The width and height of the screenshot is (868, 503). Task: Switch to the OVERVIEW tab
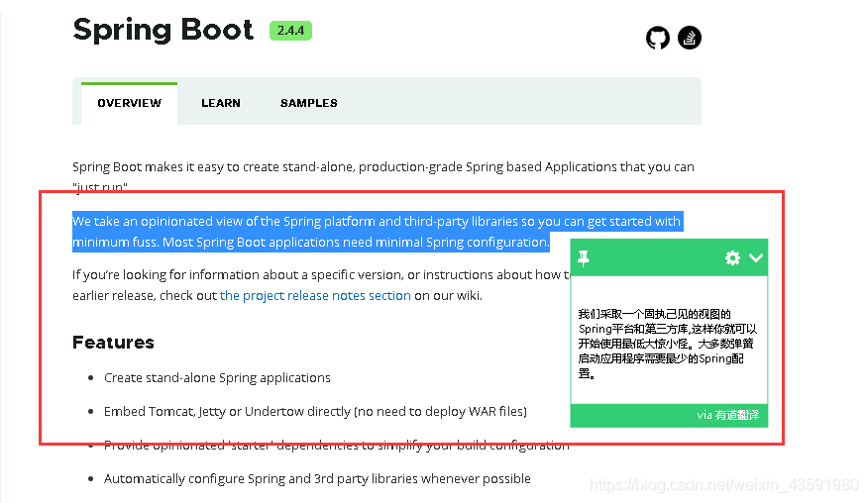click(x=130, y=103)
